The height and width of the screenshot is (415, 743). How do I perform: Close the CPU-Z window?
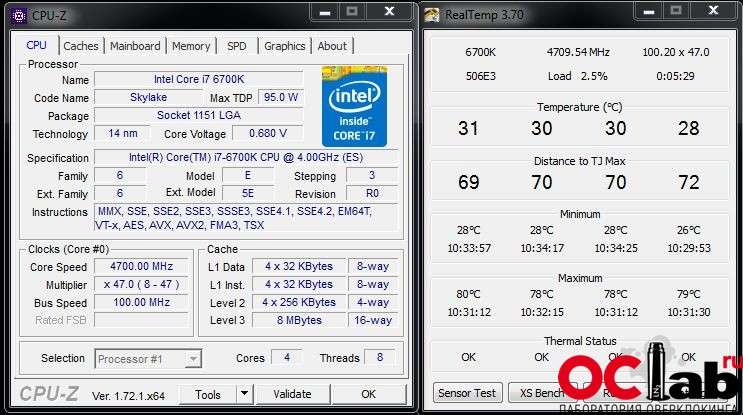click(389, 11)
